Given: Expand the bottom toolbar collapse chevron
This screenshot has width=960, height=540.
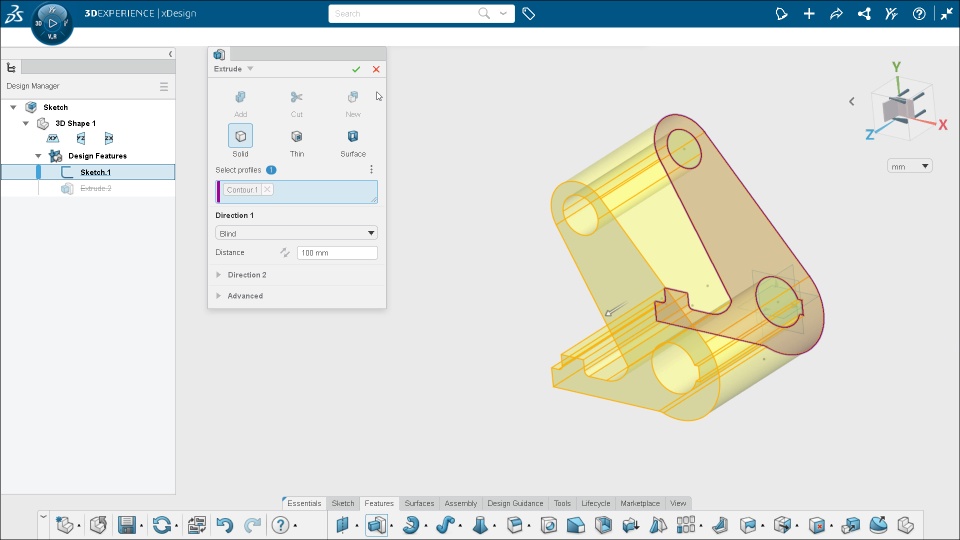Looking at the screenshot, I should point(43,517).
